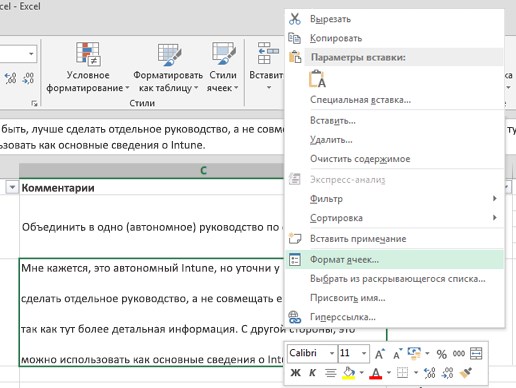Click Merge and Center icon in mini toolbar
The image size is (516, 388).
tap(476, 353)
